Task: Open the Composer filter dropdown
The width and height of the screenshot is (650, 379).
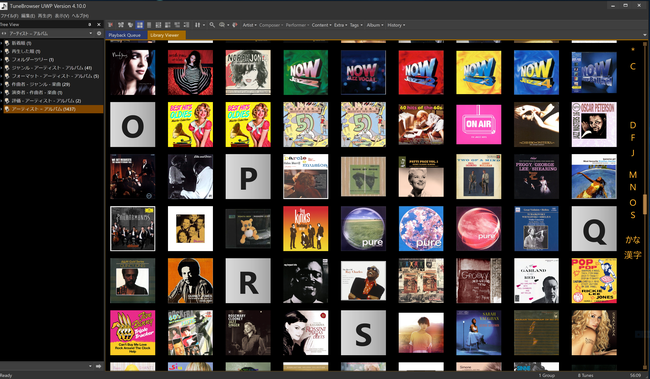Action: (x=271, y=25)
